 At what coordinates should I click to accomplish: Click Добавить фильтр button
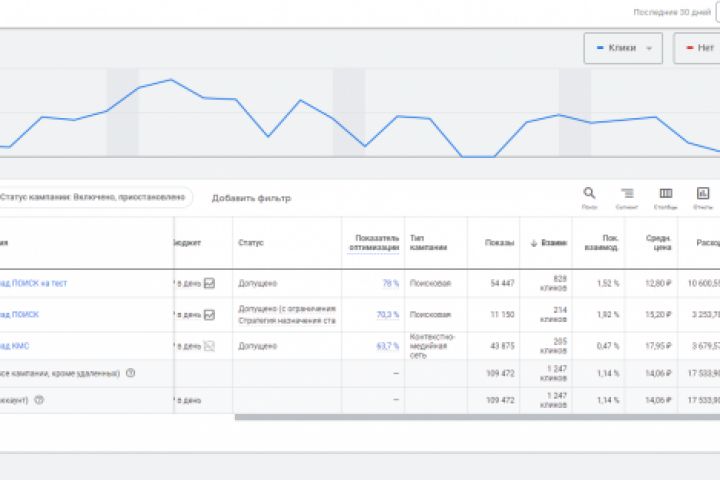(x=251, y=198)
